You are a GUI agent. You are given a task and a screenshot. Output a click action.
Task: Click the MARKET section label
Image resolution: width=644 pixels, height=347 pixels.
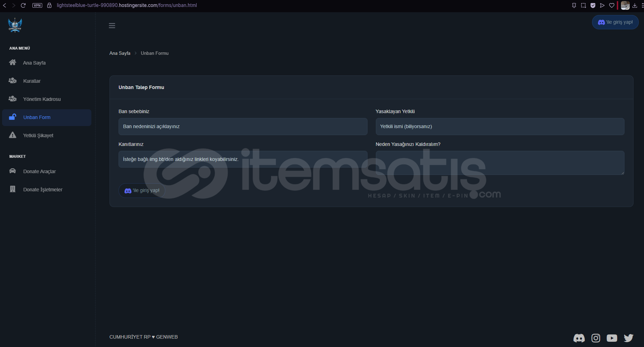pos(17,156)
